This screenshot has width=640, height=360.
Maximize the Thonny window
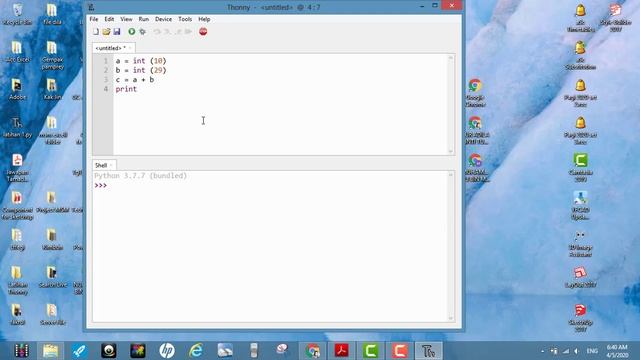click(435, 6)
